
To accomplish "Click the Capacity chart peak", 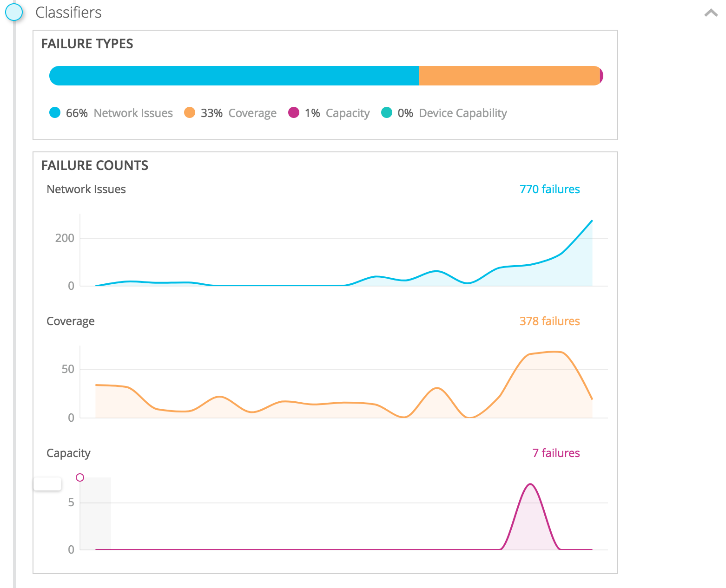I will [530, 484].
